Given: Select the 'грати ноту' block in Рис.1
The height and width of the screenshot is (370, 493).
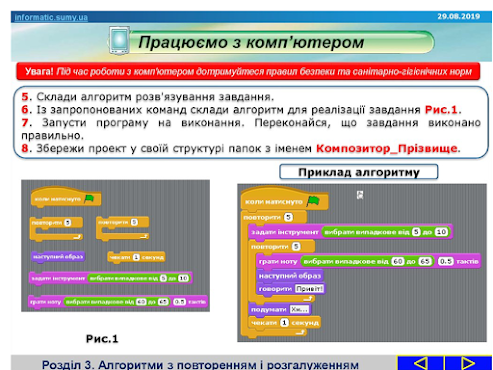Looking at the screenshot, I should [118, 302].
